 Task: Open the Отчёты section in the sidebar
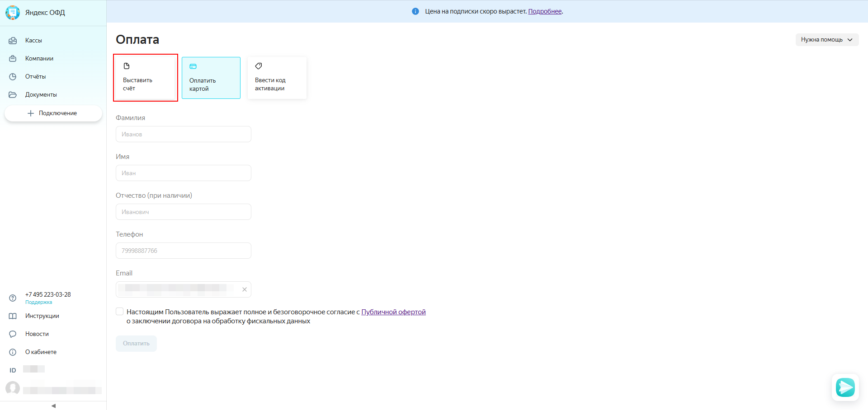click(x=35, y=77)
